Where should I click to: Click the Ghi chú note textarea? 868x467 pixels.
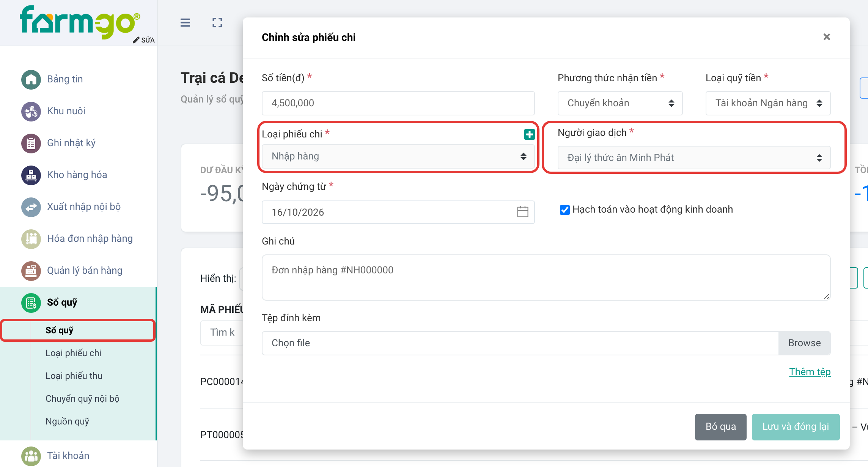[546, 278]
